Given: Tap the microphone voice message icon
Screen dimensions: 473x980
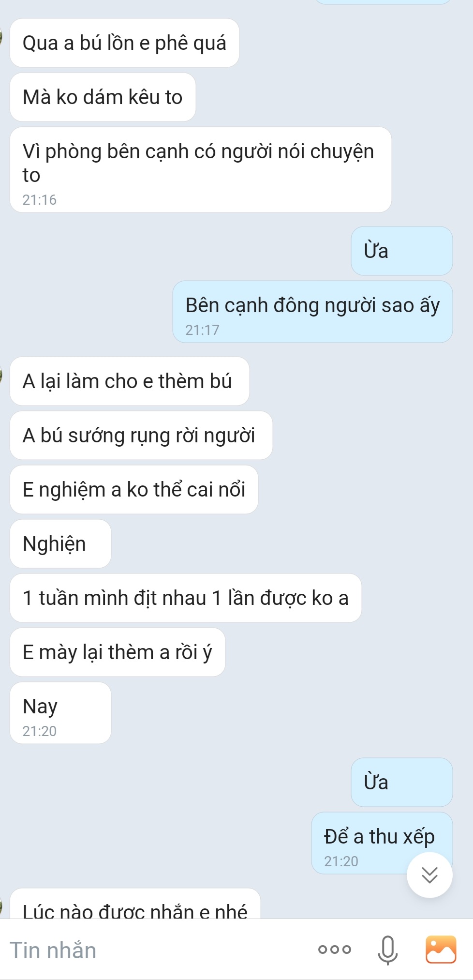Looking at the screenshot, I should coord(387,950).
